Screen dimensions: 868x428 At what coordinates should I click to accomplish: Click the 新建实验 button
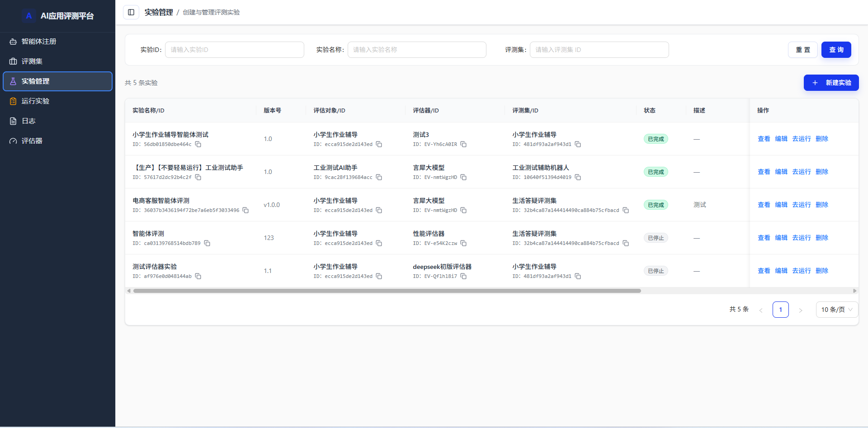coord(831,83)
